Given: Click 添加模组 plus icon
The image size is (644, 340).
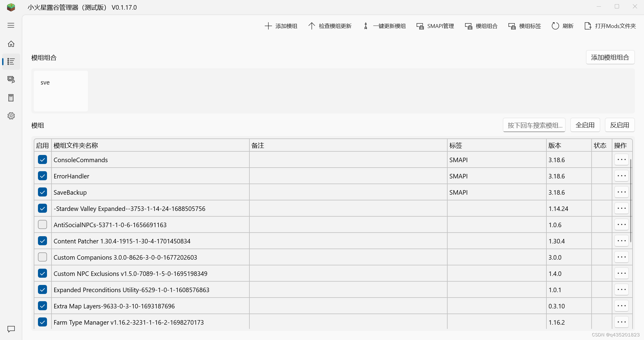Looking at the screenshot, I should (268, 26).
